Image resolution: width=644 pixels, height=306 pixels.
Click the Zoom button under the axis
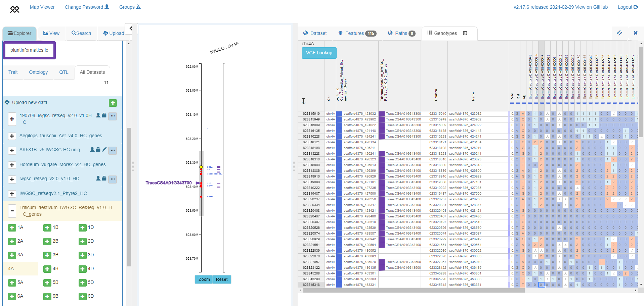(x=204, y=279)
